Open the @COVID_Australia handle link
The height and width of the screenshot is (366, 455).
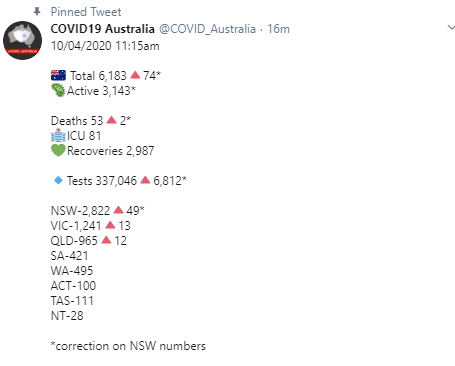coord(207,29)
